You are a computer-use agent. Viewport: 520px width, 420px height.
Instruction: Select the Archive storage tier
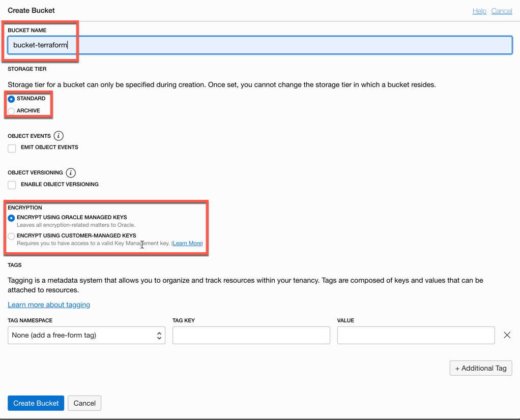(x=11, y=111)
